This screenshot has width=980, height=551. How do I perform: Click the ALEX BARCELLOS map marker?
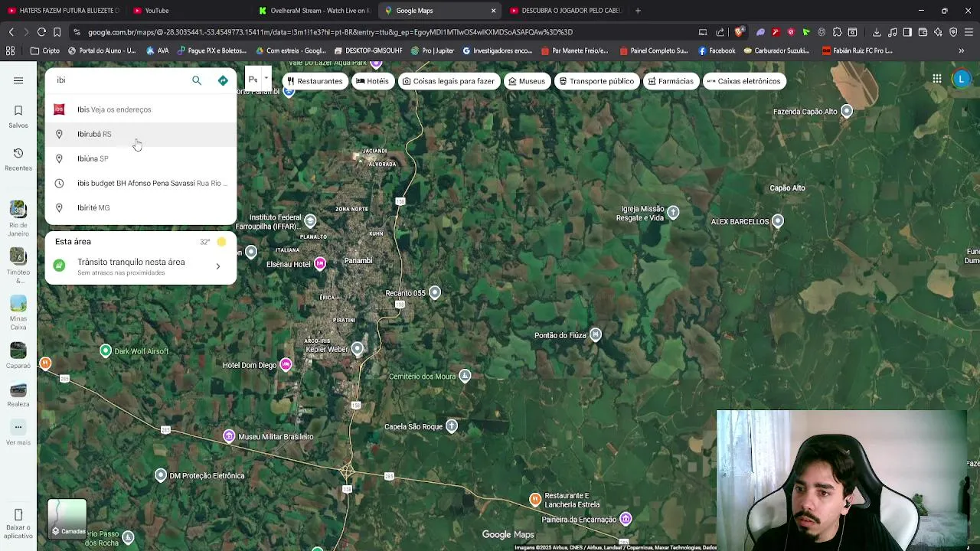[x=778, y=221]
